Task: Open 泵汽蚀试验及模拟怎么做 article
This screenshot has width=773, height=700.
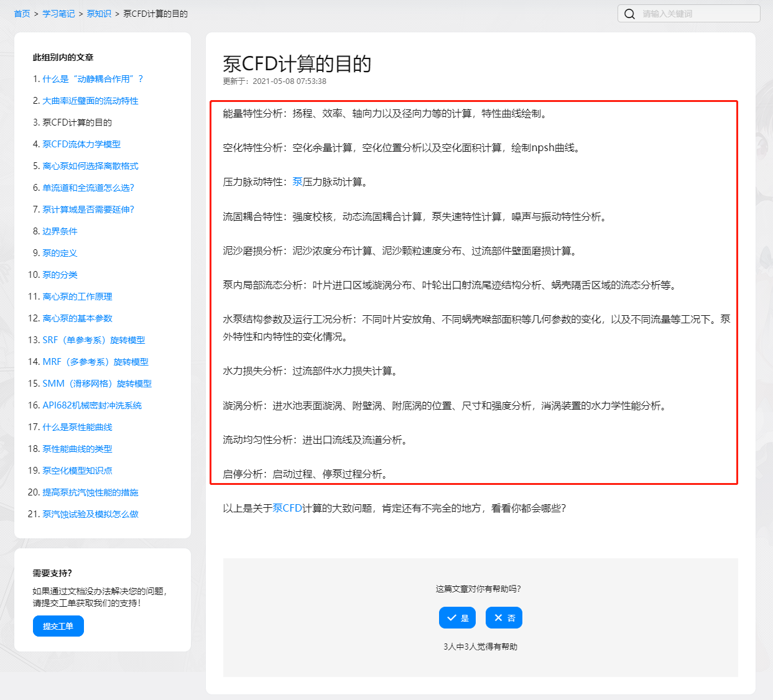Action: 90,514
